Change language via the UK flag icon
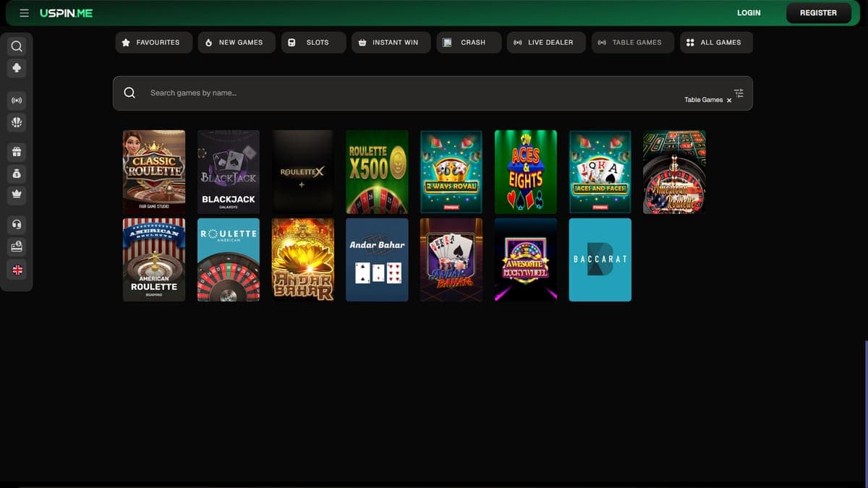 point(17,270)
